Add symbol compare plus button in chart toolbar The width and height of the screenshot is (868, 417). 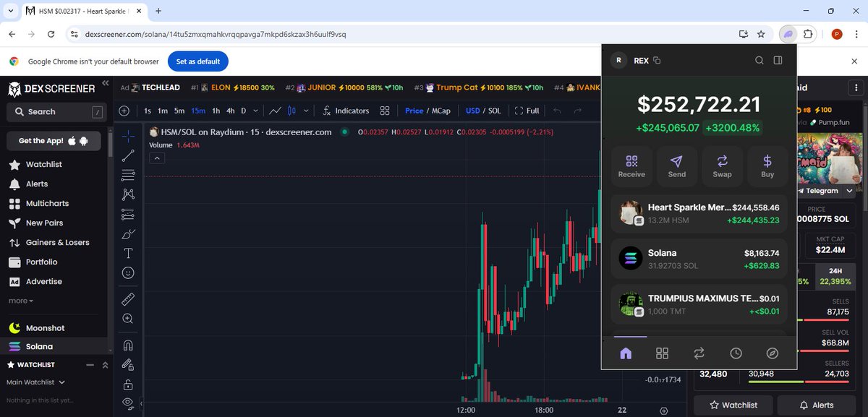pyautogui.click(x=124, y=111)
